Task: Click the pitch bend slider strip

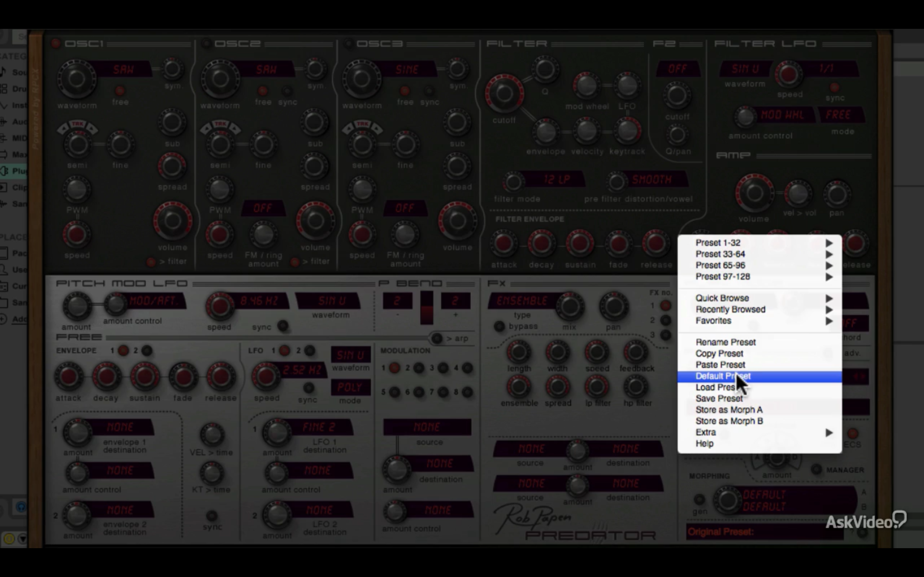Action: pos(427,308)
